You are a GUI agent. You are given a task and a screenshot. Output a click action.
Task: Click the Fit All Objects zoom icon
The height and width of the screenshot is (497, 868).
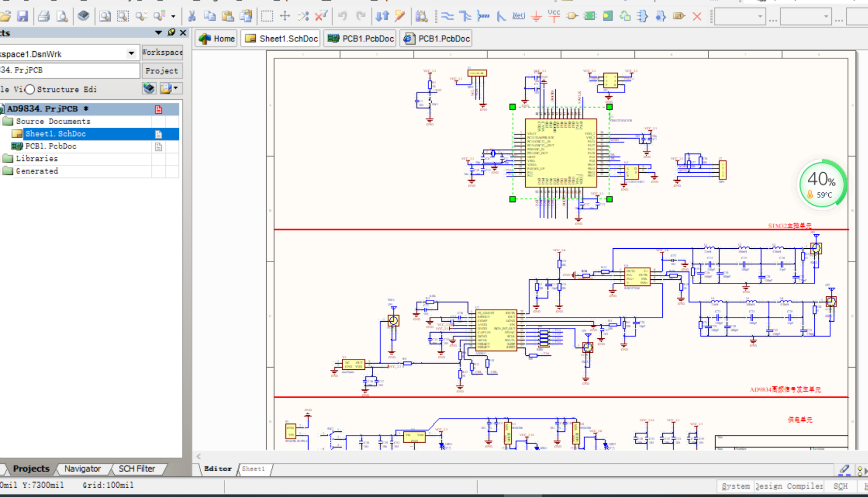(105, 16)
